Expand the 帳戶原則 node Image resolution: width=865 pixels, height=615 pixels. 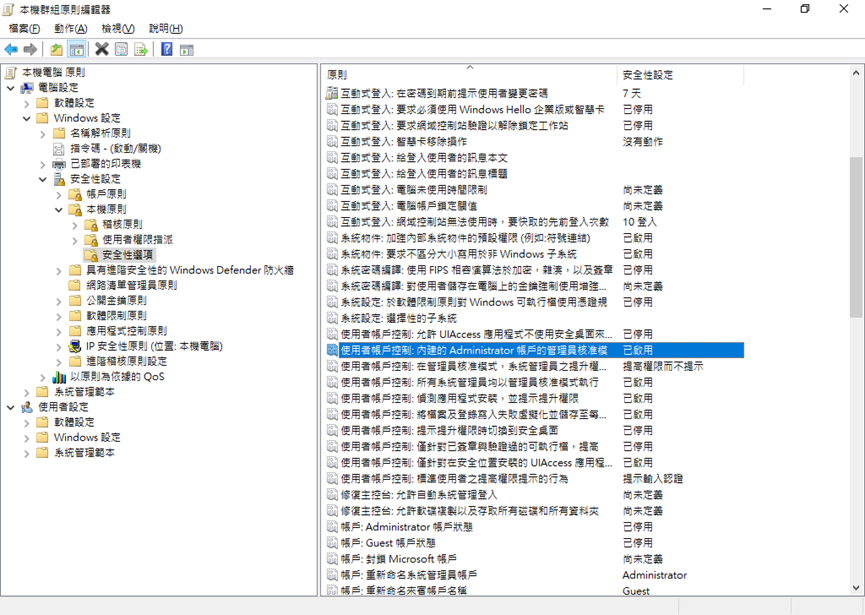(58, 194)
